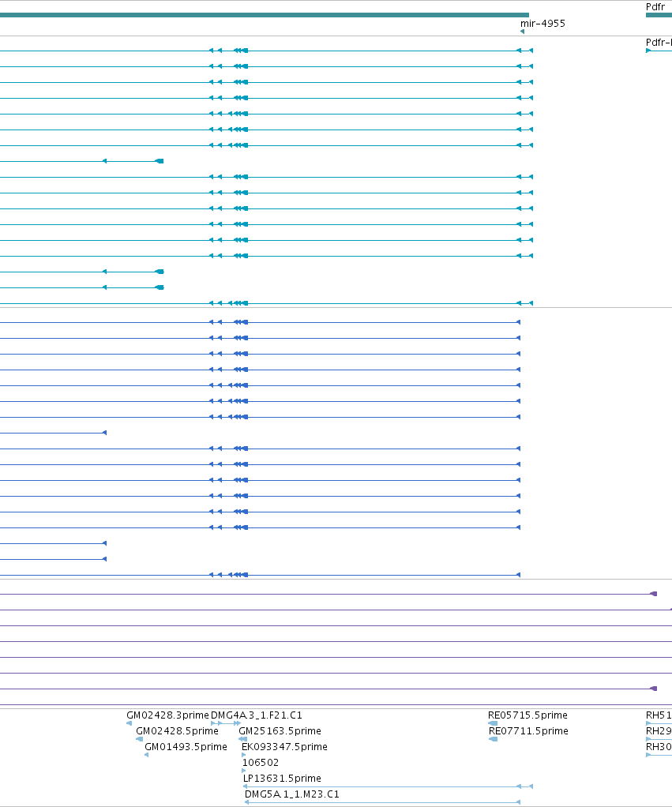Click the mir-4955 gene label
672x807 pixels.
click(x=542, y=24)
